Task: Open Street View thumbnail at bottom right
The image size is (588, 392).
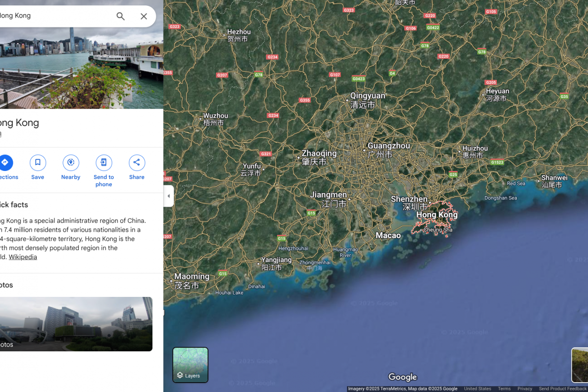Action: pyautogui.click(x=580, y=365)
